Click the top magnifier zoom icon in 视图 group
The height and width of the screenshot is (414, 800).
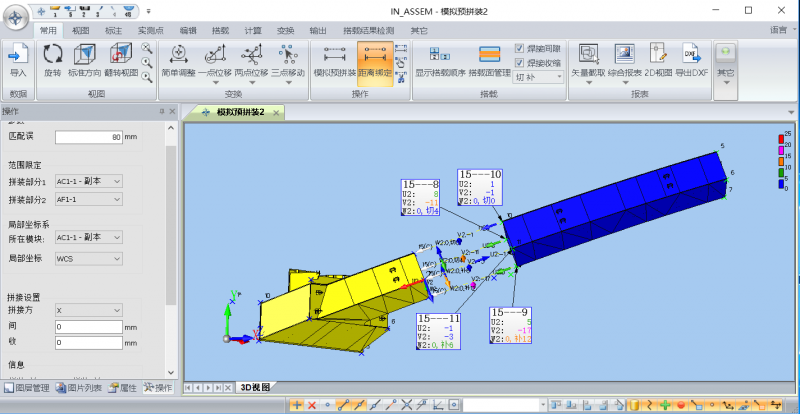click(147, 48)
